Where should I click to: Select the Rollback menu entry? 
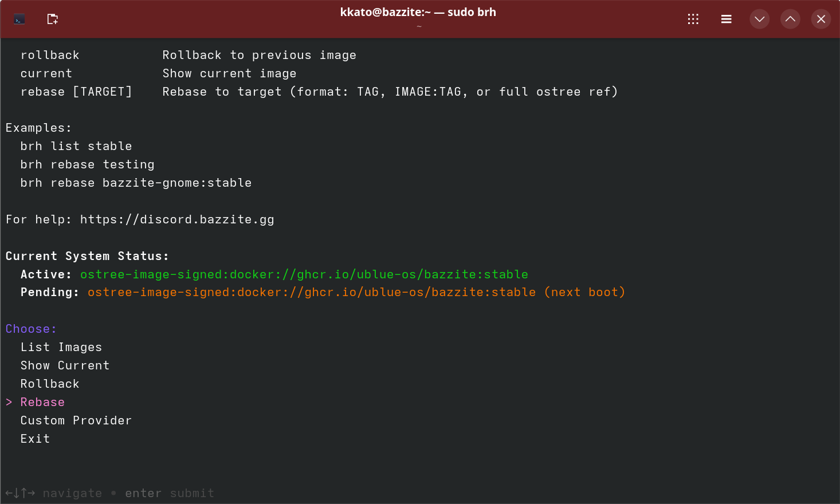49,383
